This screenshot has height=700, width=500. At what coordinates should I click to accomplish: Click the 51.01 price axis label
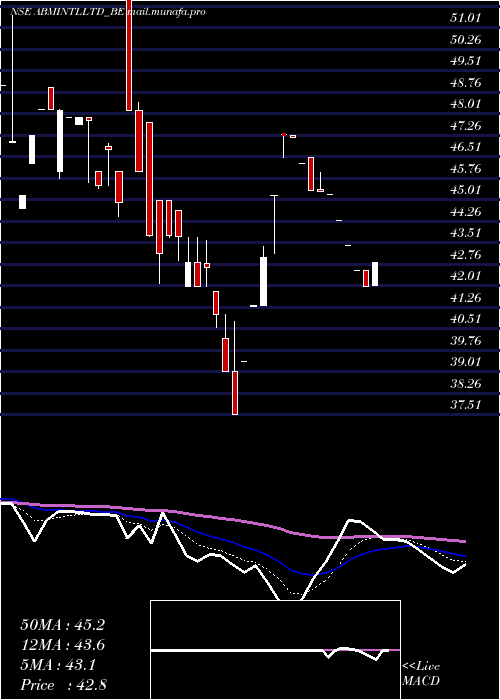466,18
